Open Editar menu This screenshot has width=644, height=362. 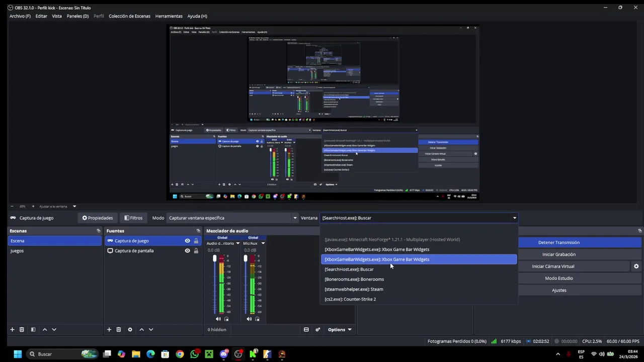pos(41,16)
